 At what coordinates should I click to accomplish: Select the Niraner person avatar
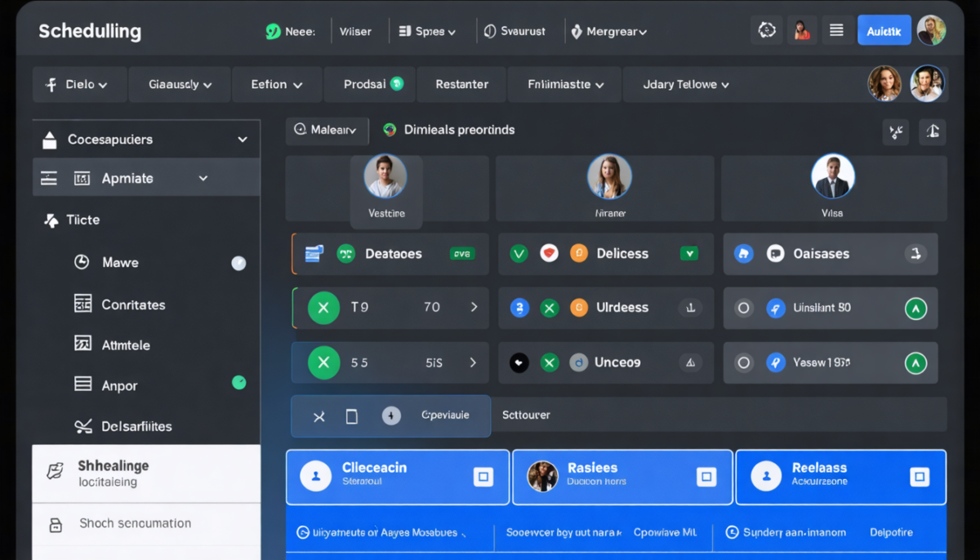point(609,176)
